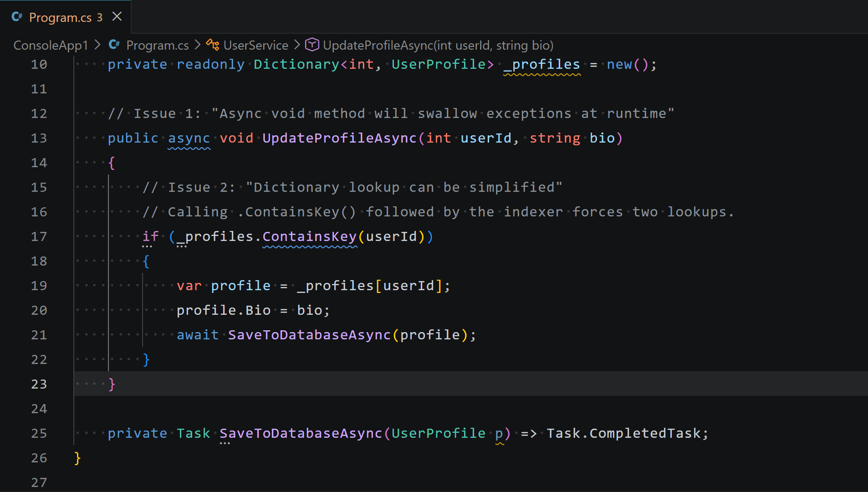This screenshot has height=492, width=868.
Task: Click line number 17 in the gutter
Action: click(39, 236)
